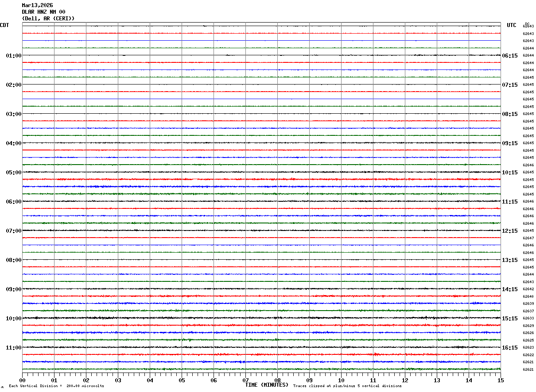Image resolution: width=536 pixels, height=392 pixels.
Task: Select DC value 62622
Action: pos(528,355)
